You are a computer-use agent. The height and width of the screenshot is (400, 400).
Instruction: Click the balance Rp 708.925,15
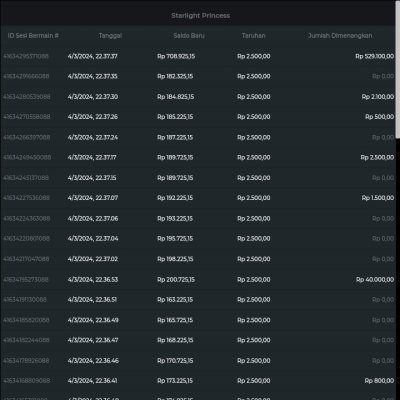176,56
